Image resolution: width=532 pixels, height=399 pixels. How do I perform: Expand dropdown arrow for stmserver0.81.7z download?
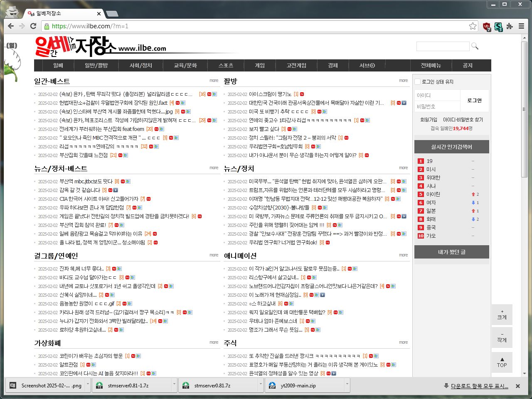click(261, 385)
